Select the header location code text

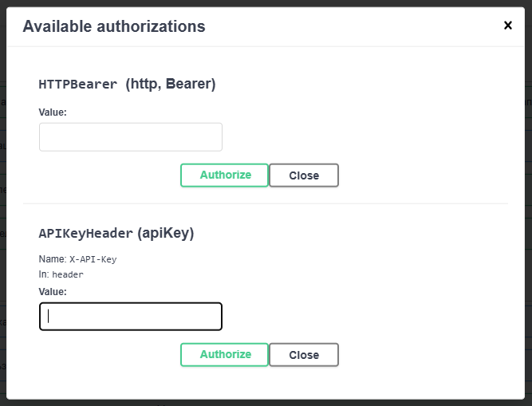[x=68, y=274]
